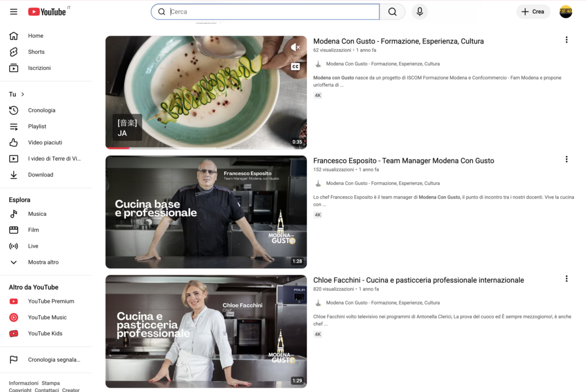Open options menu for Francesco Esposito video
This screenshot has width=586, height=392.
pyautogui.click(x=566, y=160)
